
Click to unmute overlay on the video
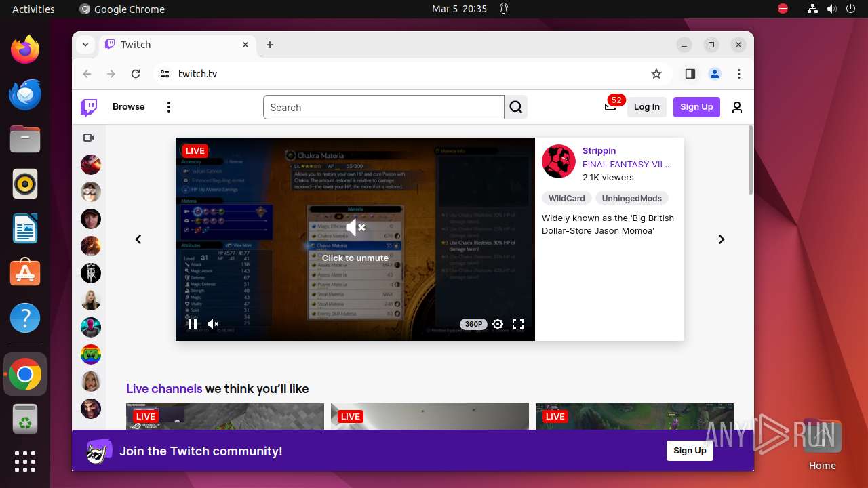pyautogui.click(x=355, y=240)
